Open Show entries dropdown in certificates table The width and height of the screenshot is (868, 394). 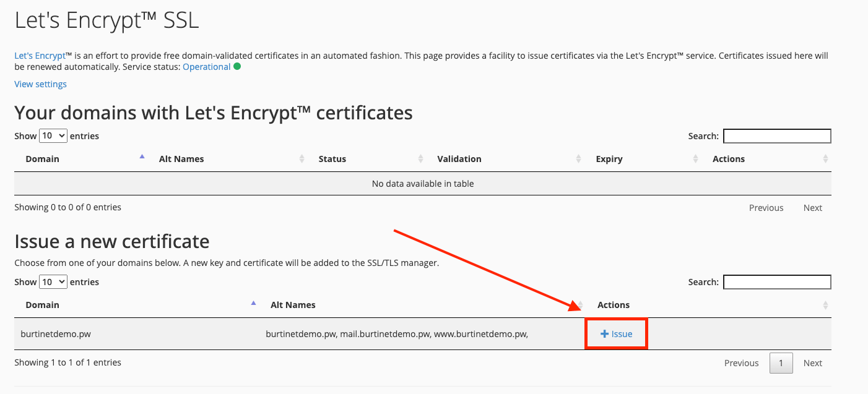[x=53, y=135]
